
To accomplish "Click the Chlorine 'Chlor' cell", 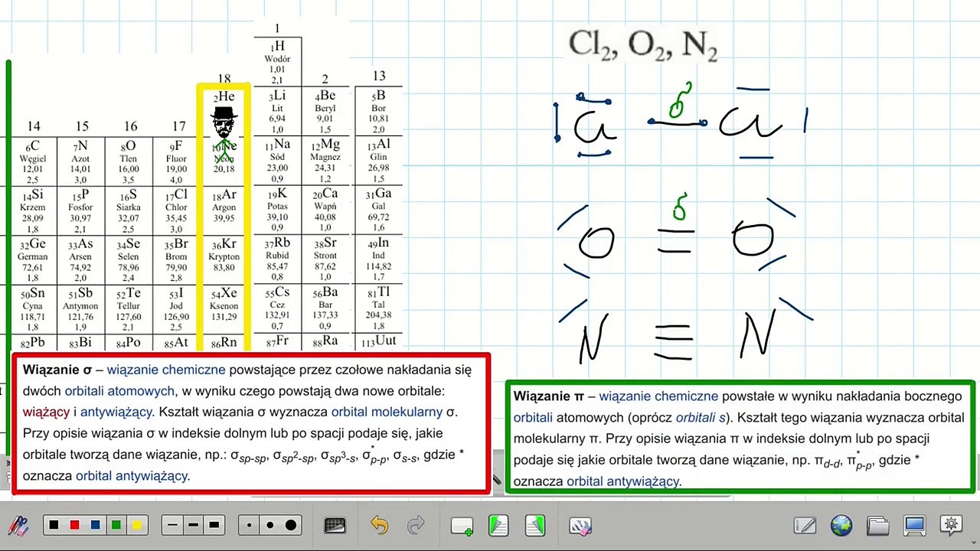I will pyautogui.click(x=176, y=210).
